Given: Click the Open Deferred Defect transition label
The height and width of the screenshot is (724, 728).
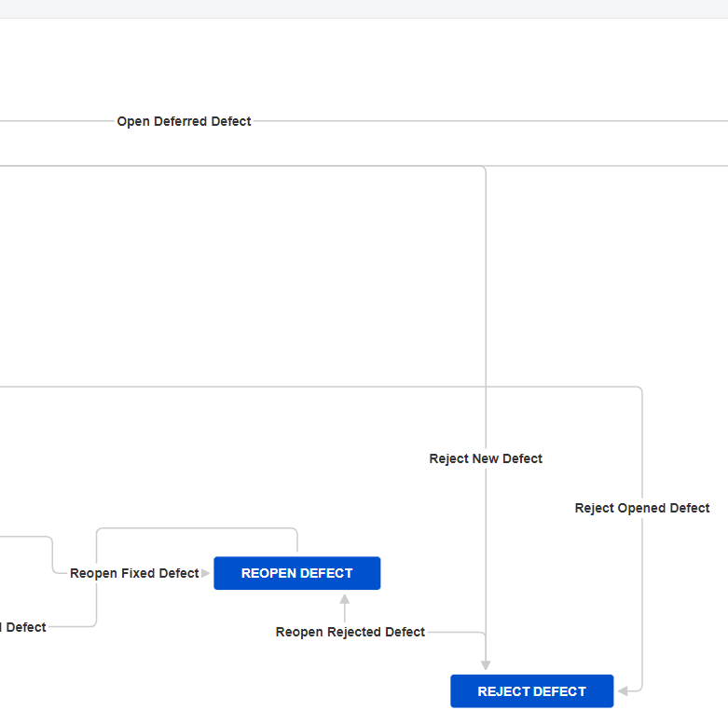Looking at the screenshot, I should 184,121.
